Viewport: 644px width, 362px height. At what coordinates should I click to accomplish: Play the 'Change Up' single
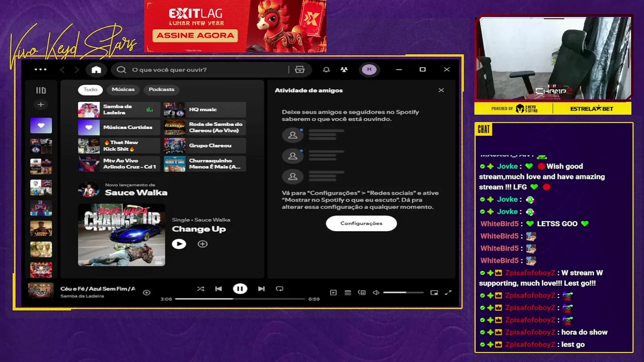[179, 244]
